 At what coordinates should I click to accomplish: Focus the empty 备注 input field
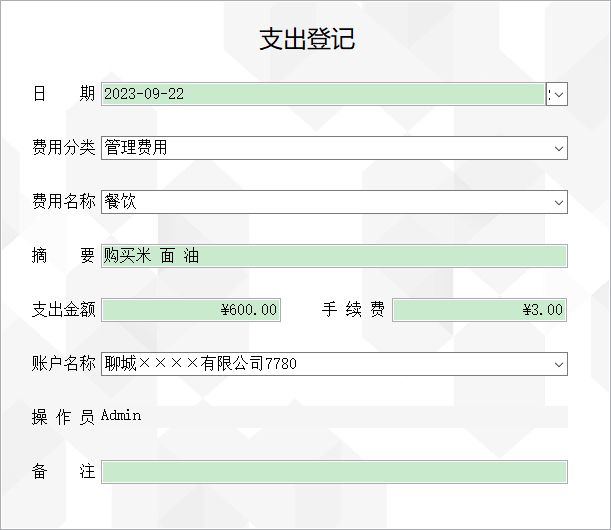[x=334, y=472]
